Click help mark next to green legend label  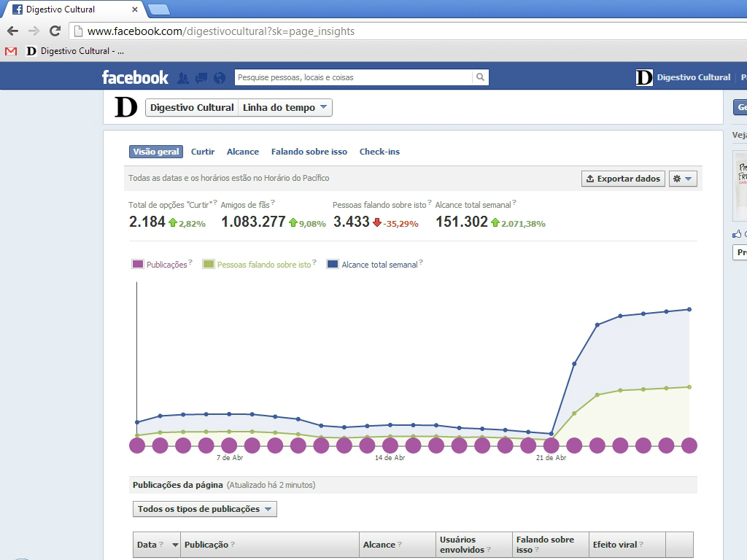[314, 262]
